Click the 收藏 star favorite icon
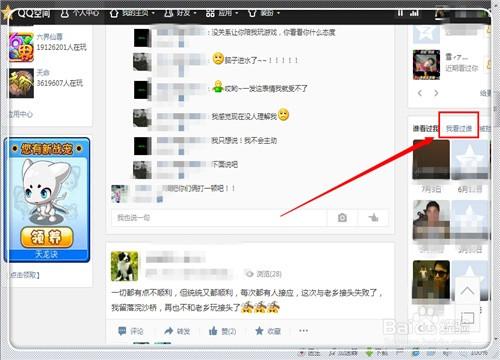The height and width of the screenshot is (360, 500). 259,331
